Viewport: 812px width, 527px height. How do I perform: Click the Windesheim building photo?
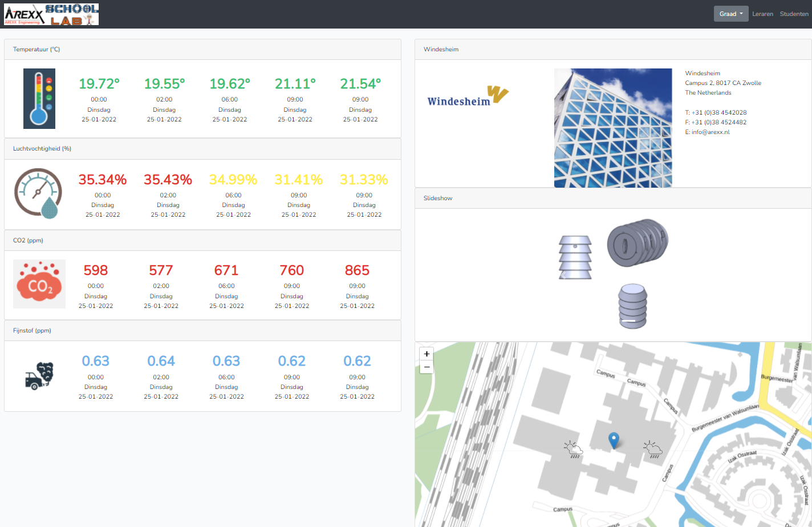coord(613,128)
